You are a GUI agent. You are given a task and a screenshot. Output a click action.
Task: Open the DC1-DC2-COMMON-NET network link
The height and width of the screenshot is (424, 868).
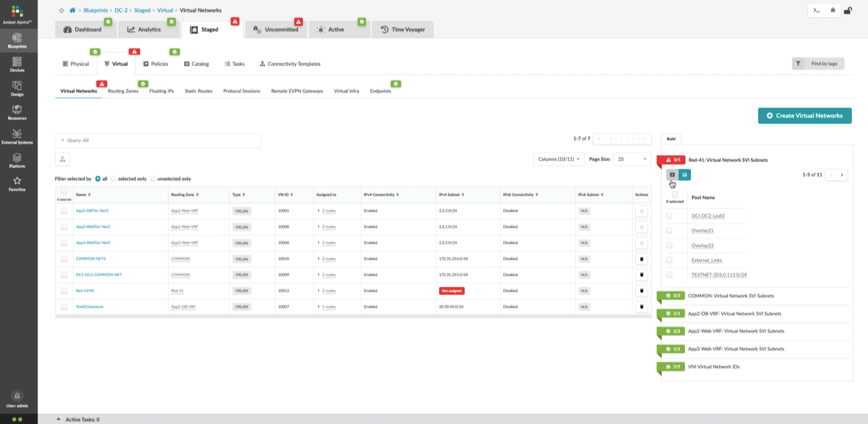[99, 275]
